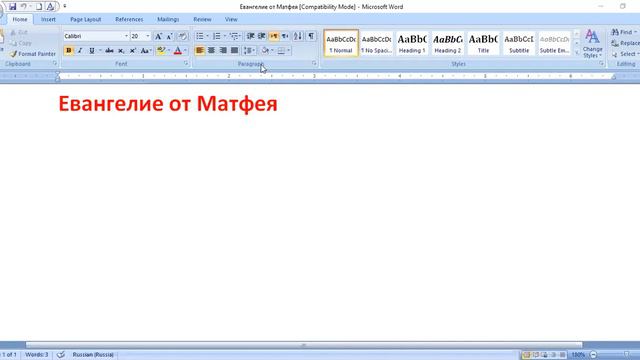Screen dimensions: 640x360
Task: Click the Numbering list icon
Action: click(217, 36)
